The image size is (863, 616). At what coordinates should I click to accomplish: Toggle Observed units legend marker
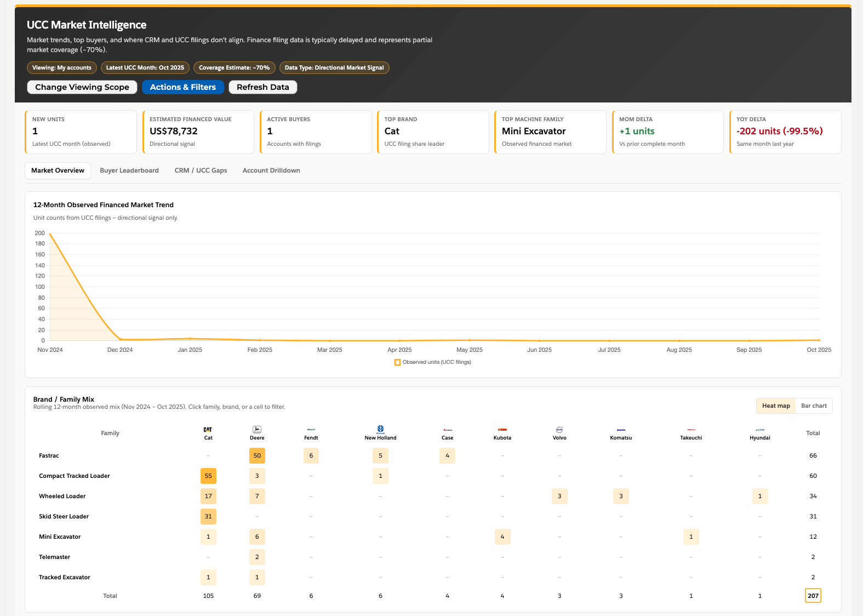[x=397, y=362]
